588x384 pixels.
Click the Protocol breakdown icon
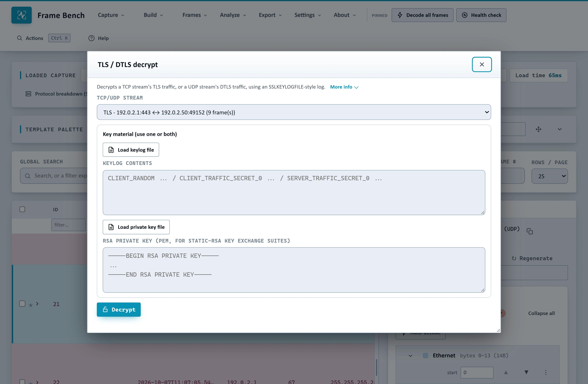click(28, 94)
